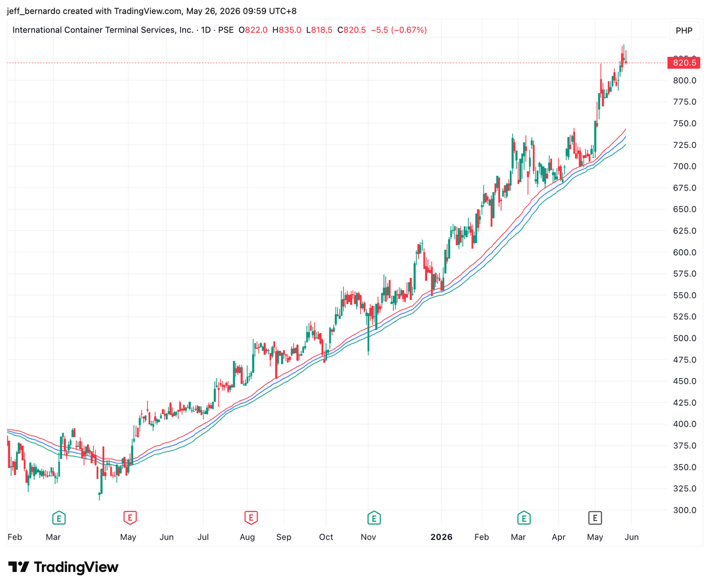710x588 pixels.
Task: Click the 600.0 price axis label
Action: coord(684,253)
